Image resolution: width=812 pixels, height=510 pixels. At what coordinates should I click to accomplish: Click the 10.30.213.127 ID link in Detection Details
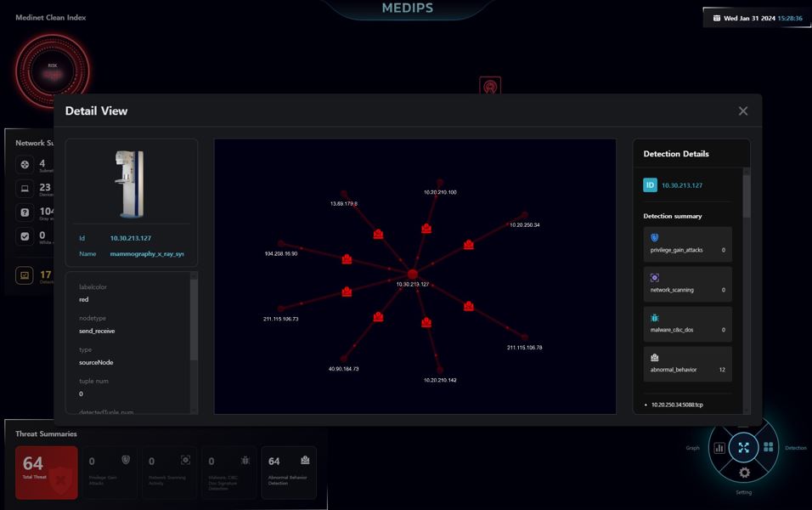[682, 185]
